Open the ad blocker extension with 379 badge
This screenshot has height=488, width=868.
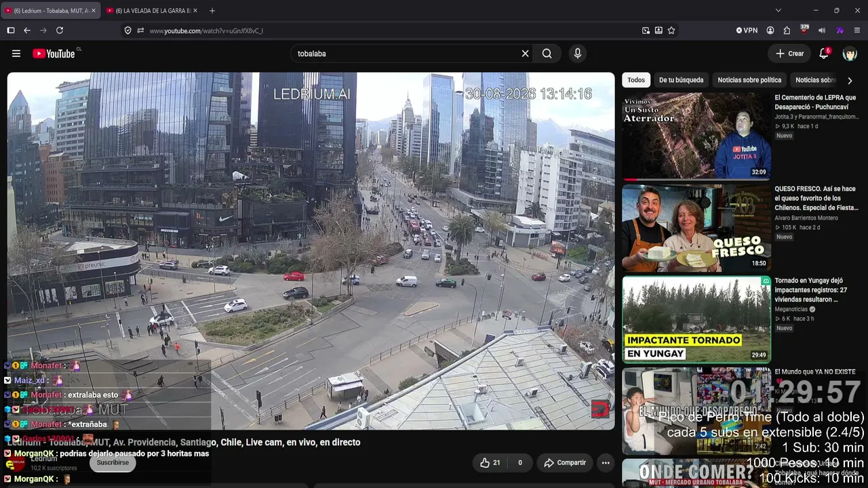pyautogui.click(x=804, y=30)
